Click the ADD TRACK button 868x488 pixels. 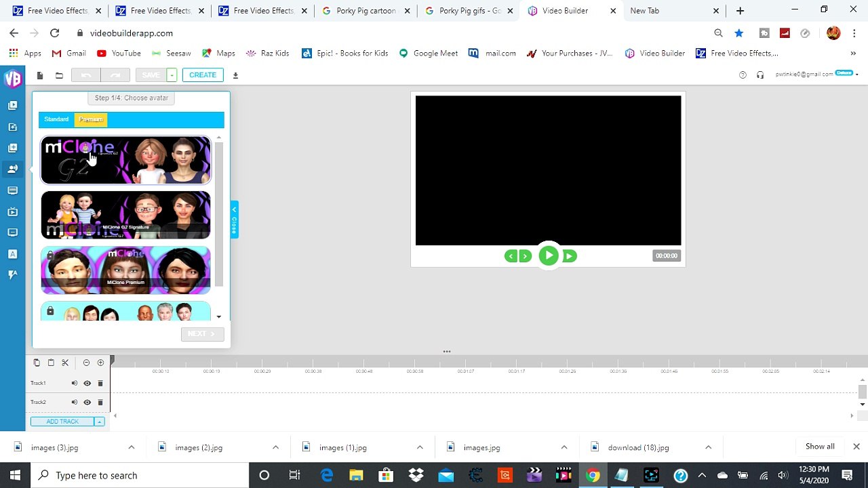click(x=62, y=422)
